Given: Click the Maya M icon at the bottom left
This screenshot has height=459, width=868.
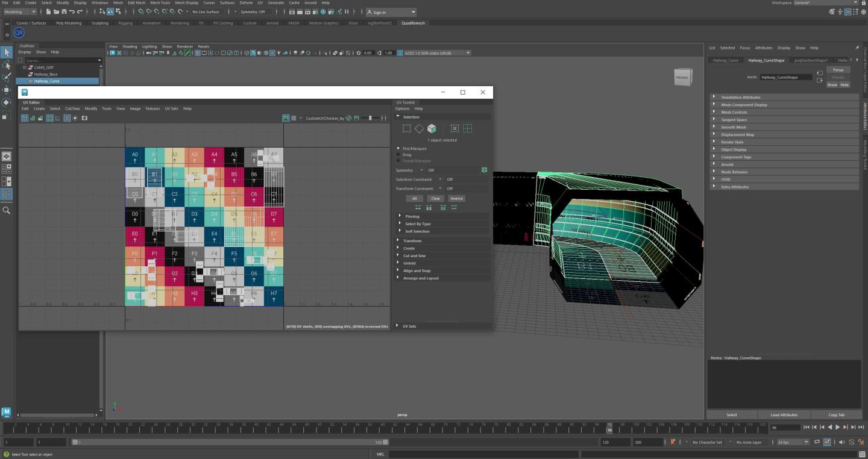Looking at the screenshot, I should pos(6,413).
